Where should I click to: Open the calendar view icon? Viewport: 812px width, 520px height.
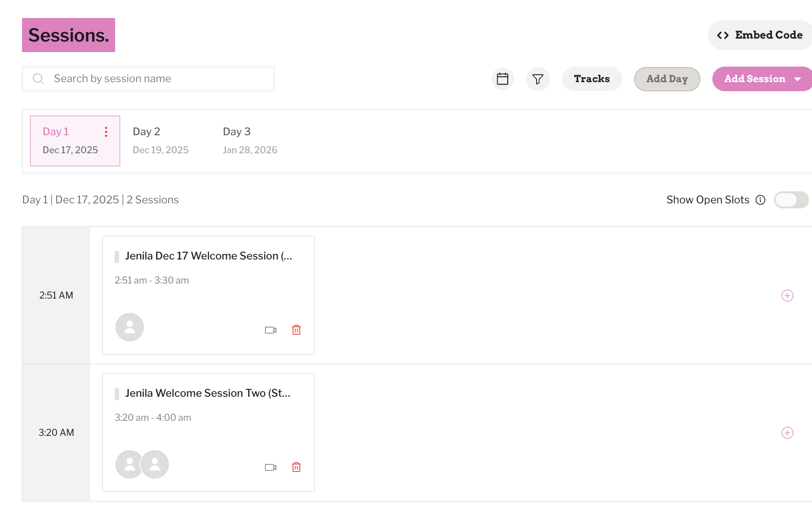click(x=503, y=79)
